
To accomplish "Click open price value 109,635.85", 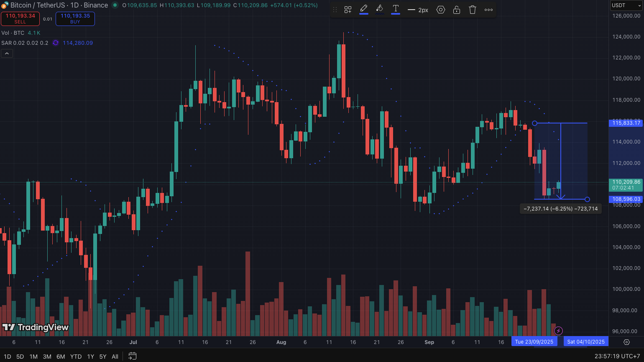I will (142, 5).
